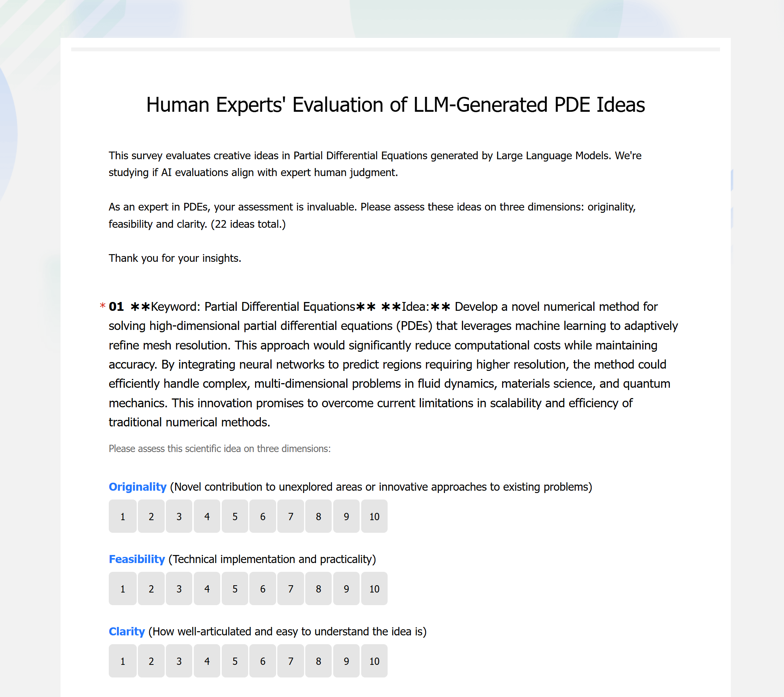Choose 7 for Originality rating
The height and width of the screenshot is (697, 784).
[x=291, y=516]
